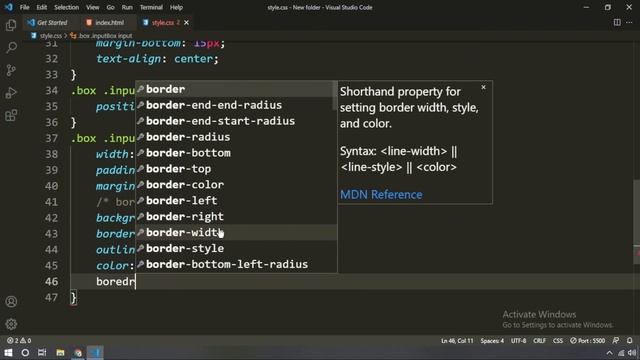Screen dimensions: 640x360
Task: Open the Go menu
Action: click(111, 7)
